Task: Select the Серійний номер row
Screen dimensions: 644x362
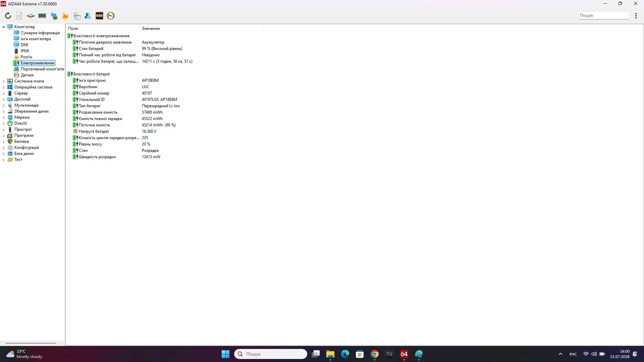Action: click(164, 93)
